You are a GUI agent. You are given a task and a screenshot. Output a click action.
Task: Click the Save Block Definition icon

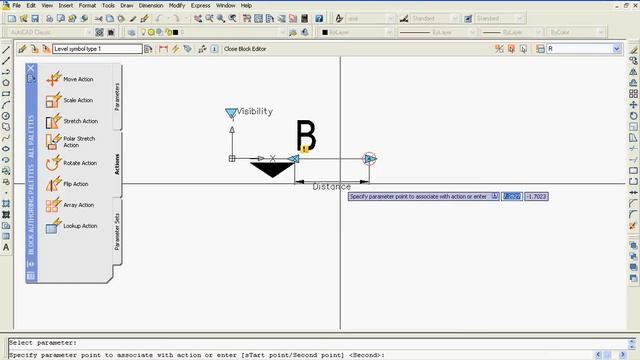[35, 49]
